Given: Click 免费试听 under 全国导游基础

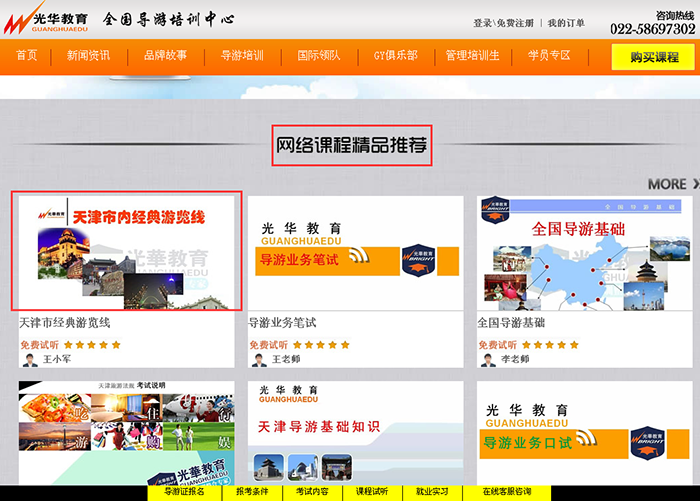Looking at the screenshot, I should 497,345.
